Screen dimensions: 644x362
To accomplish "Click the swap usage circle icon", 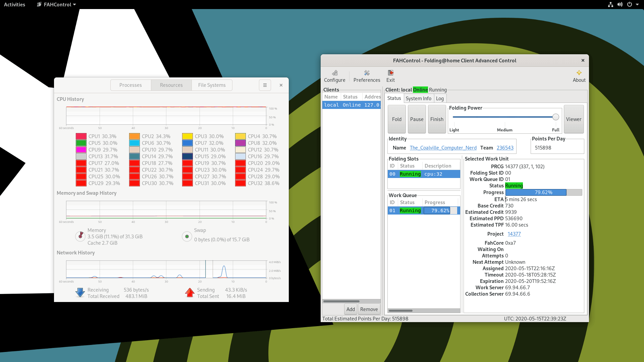I will [x=187, y=236].
